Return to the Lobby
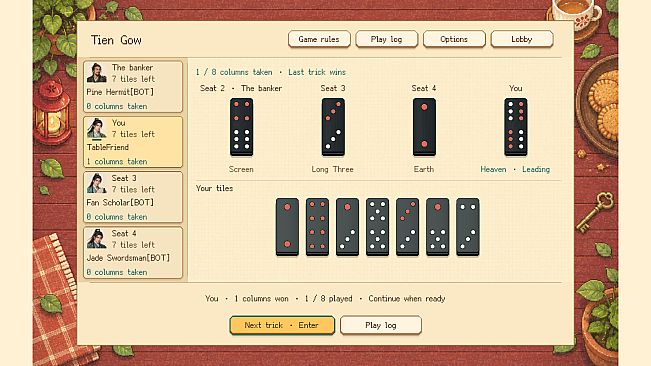651x366 pixels. point(522,39)
